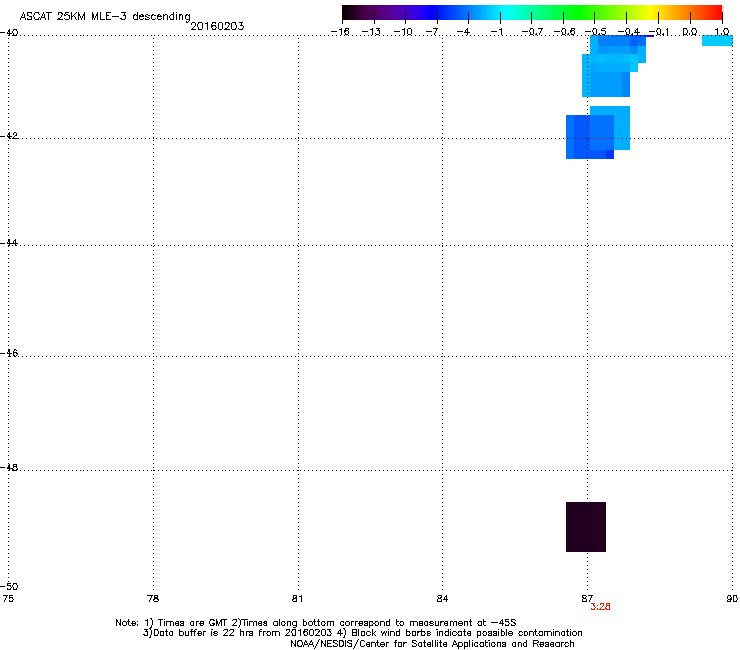Click the latitude axis label -42
This screenshot has width=740, height=650.
(9, 135)
